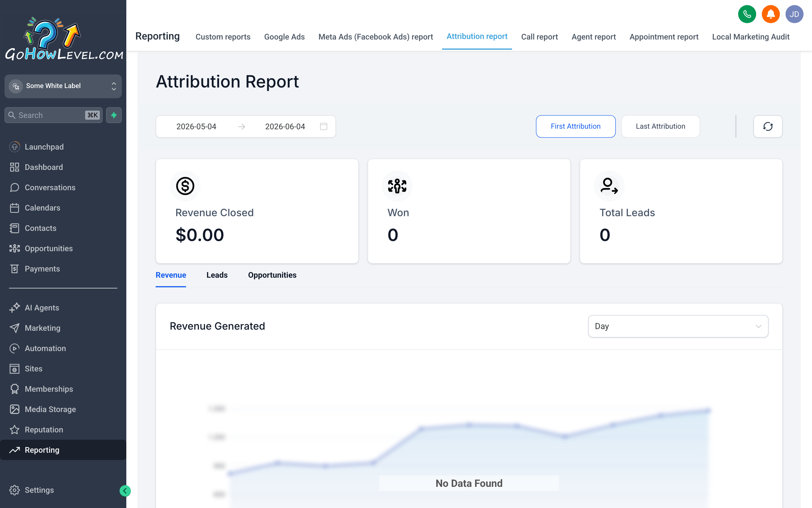The width and height of the screenshot is (812, 508).
Task: Open the Local Marketing Audit tab
Action: point(751,37)
